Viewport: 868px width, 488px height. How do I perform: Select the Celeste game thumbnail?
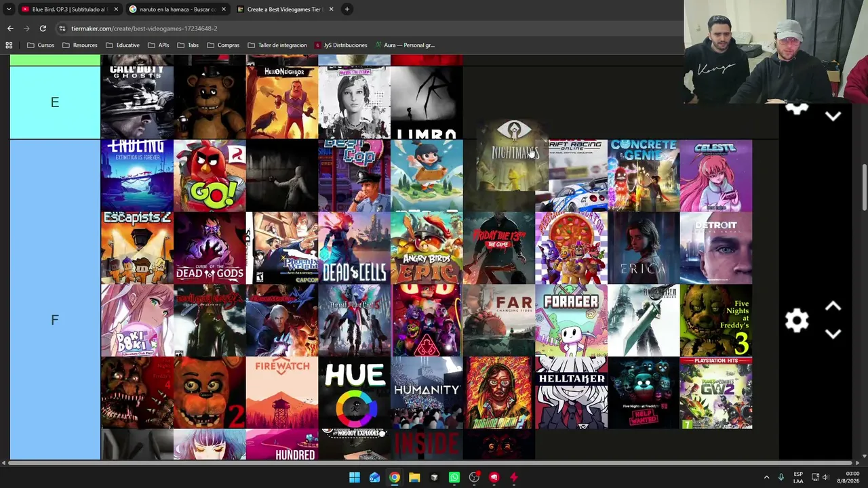(x=716, y=176)
